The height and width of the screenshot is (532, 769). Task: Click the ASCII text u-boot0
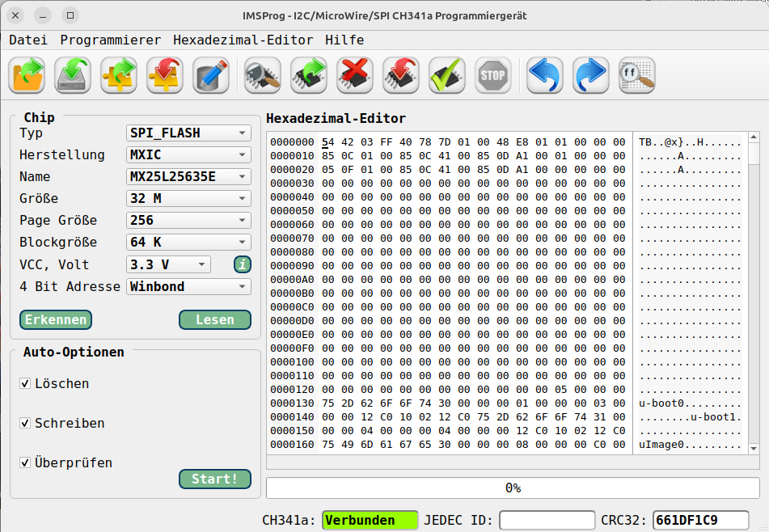(661, 403)
